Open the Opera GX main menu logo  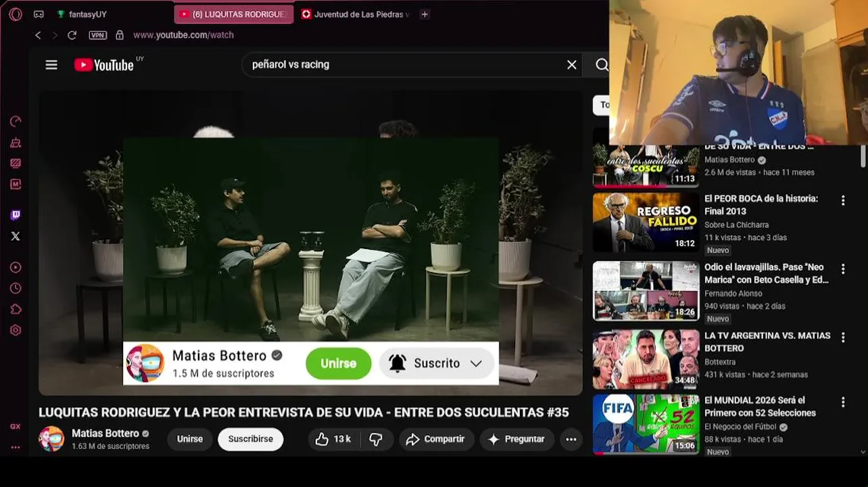point(16,14)
